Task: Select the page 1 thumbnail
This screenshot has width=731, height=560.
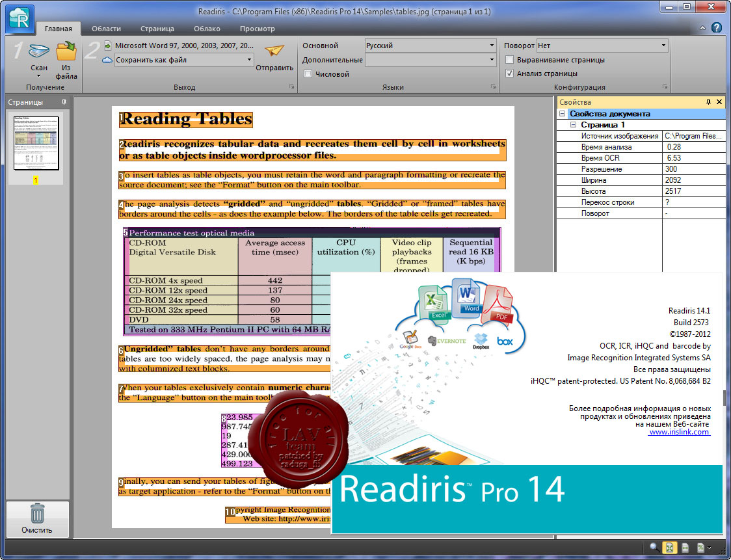Action: [x=36, y=143]
